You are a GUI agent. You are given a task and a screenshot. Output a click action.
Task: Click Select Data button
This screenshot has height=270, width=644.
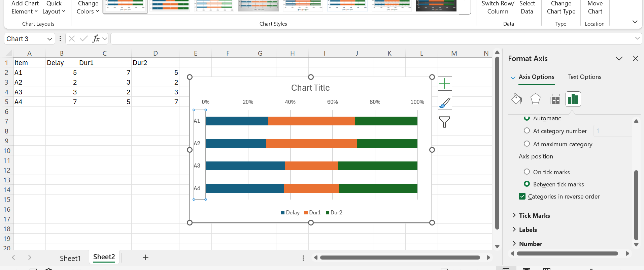click(x=527, y=7)
